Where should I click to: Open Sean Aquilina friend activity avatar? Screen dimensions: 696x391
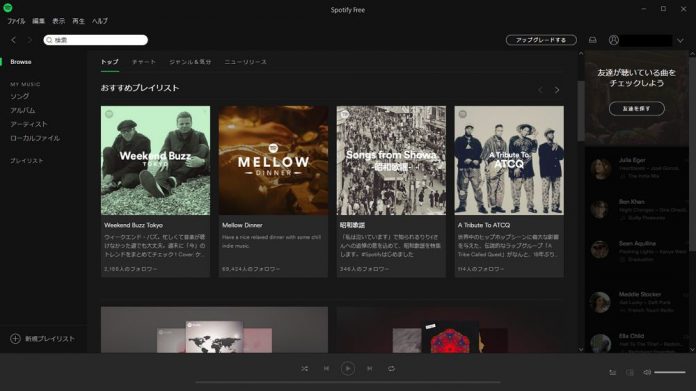click(600, 250)
